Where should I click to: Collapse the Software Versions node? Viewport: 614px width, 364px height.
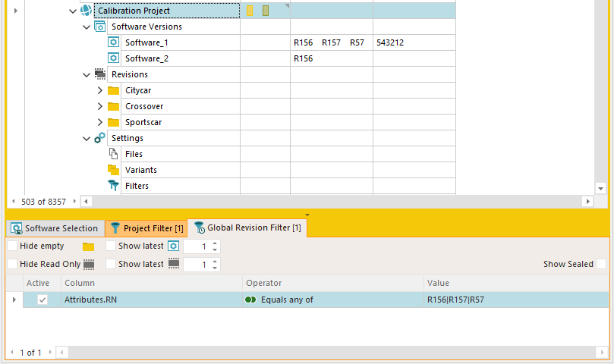[87, 27]
